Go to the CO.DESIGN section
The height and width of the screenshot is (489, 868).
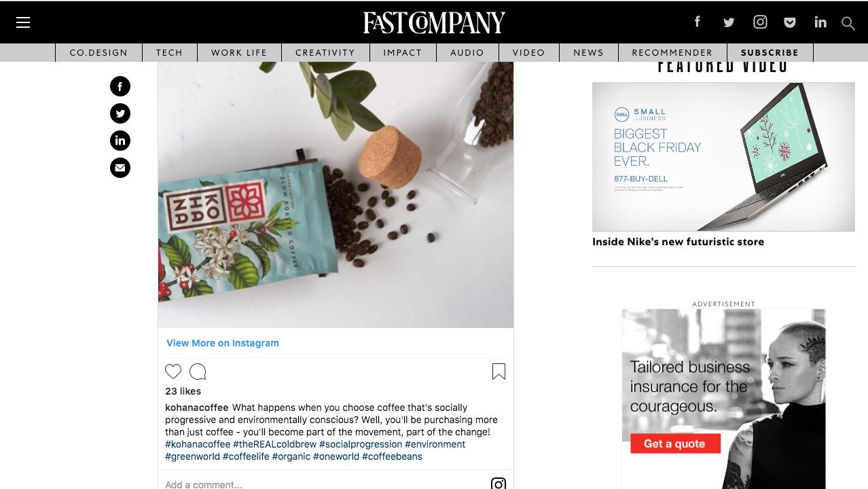click(98, 52)
